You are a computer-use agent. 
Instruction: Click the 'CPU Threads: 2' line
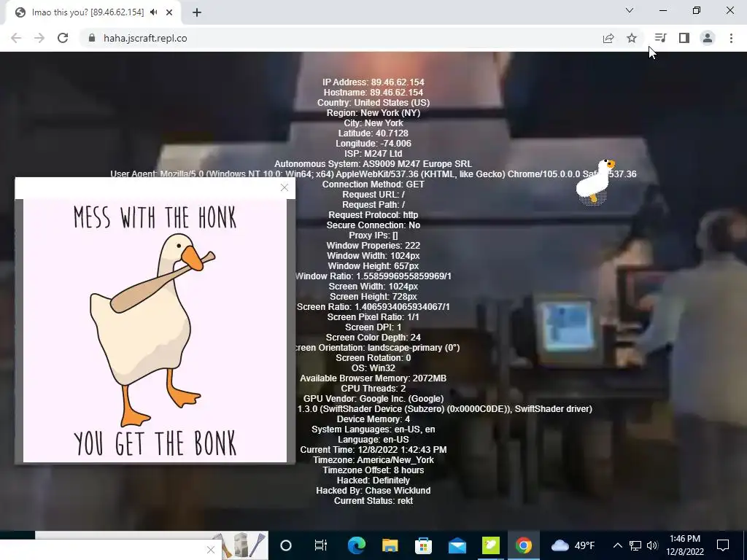(373, 389)
